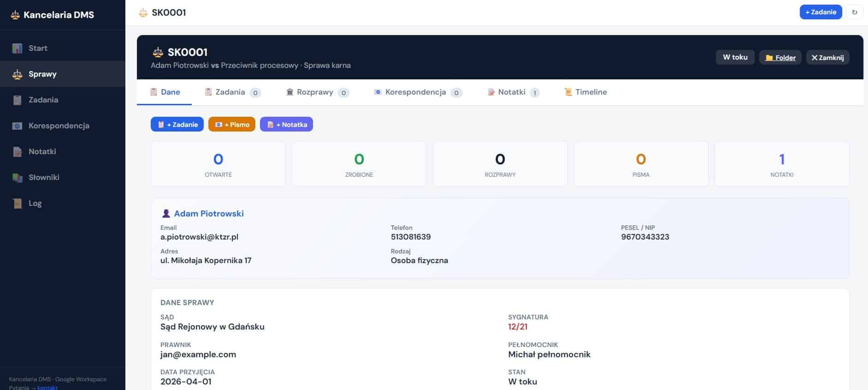Create a note with the +Notatka button

pyautogui.click(x=286, y=124)
